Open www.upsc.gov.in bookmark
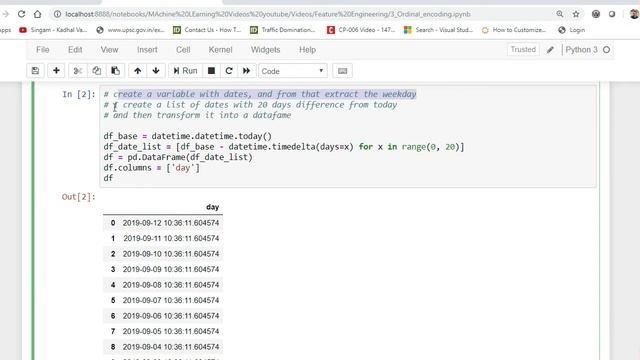The height and width of the screenshot is (360, 640). click(130, 30)
